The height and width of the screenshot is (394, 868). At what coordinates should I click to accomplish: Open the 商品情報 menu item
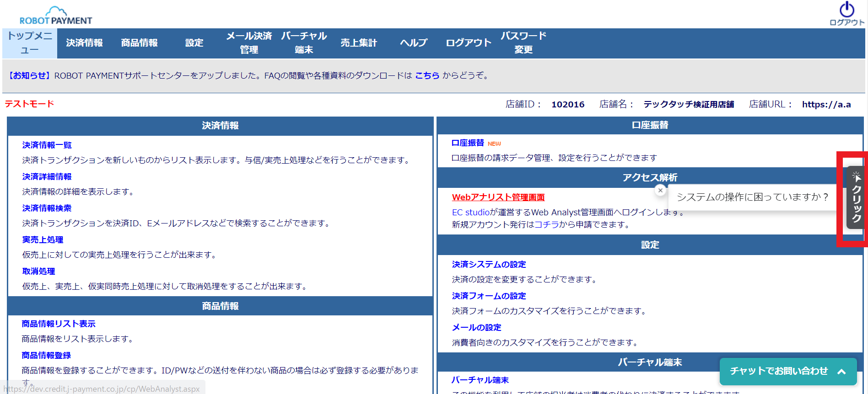pyautogui.click(x=139, y=43)
